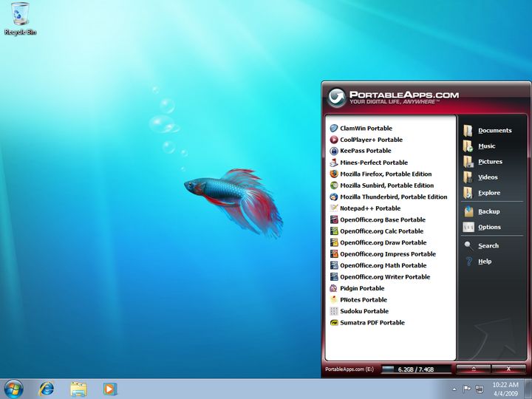Viewport: 532px width, 399px height.
Task: Open the Options label
Action: click(x=490, y=227)
